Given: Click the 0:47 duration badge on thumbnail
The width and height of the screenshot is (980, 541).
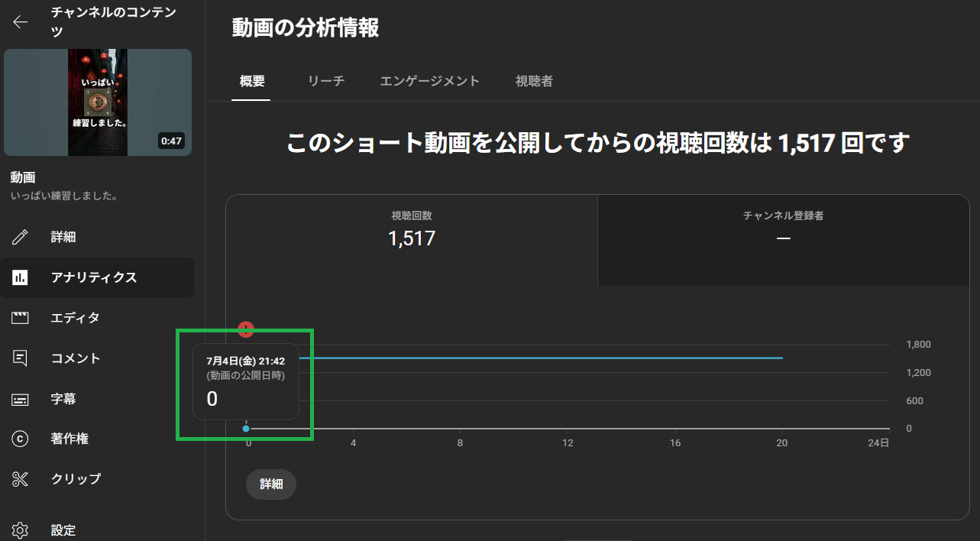Looking at the screenshot, I should click(171, 141).
